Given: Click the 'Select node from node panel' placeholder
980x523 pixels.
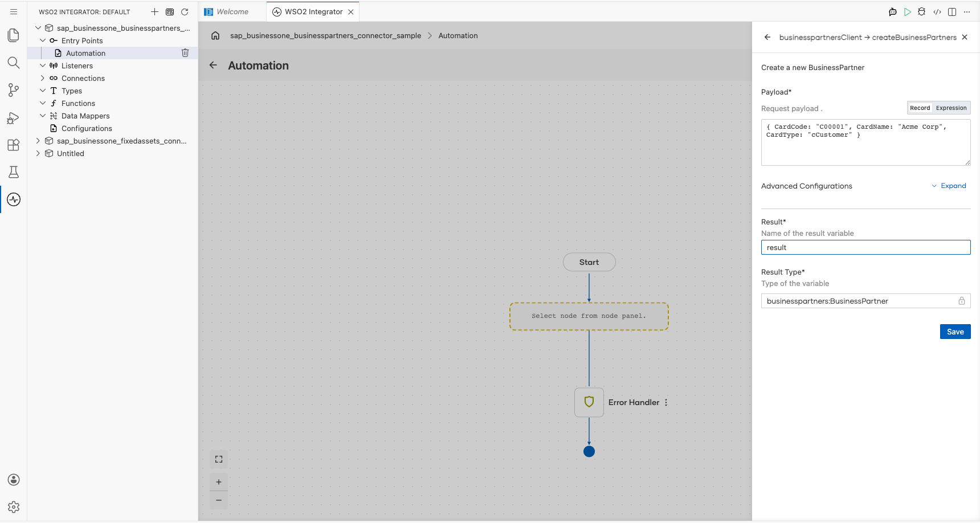Looking at the screenshot, I should 589,316.
